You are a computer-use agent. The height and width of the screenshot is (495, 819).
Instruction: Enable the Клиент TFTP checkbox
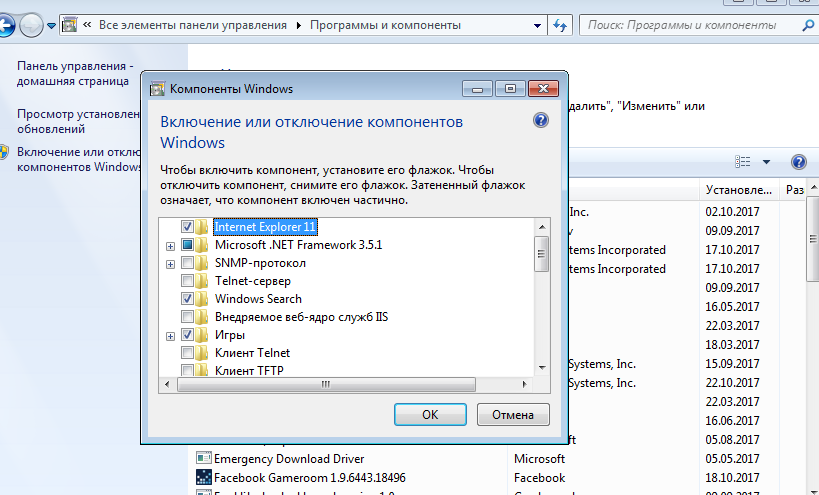point(188,370)
